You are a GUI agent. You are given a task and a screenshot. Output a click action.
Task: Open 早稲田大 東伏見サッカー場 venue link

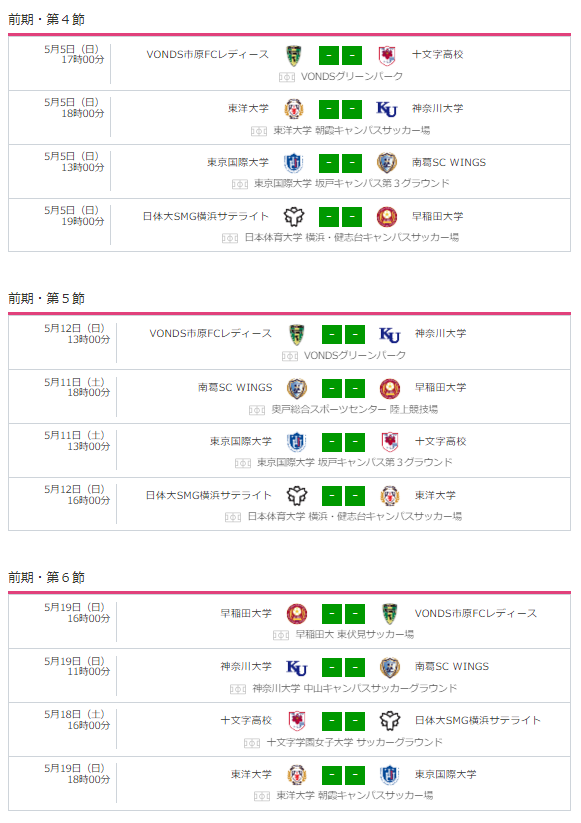pyautogui.click(x=355, y=635)
